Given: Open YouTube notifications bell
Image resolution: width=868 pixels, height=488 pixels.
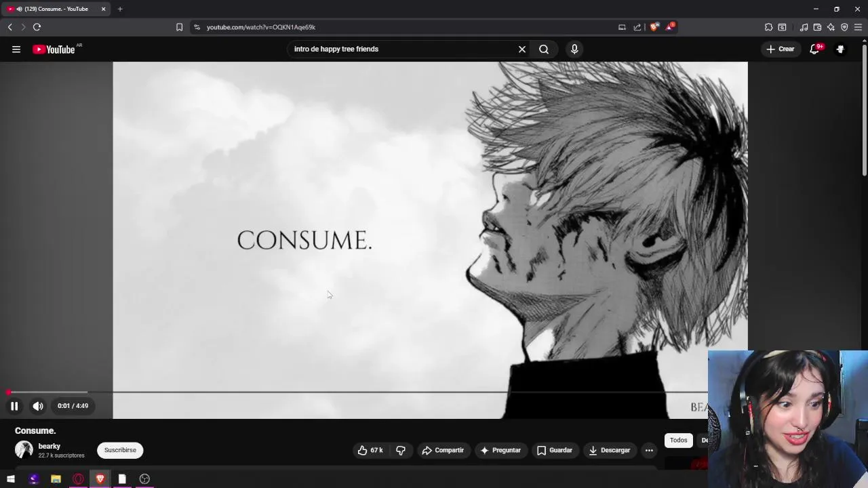Looking at the screenshot, I should [815, 49].
